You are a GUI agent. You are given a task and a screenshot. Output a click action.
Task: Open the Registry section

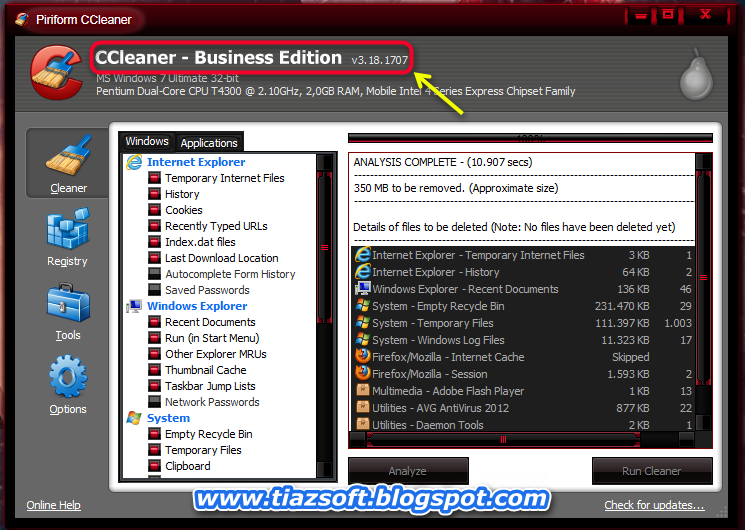(x=67, y=237)
